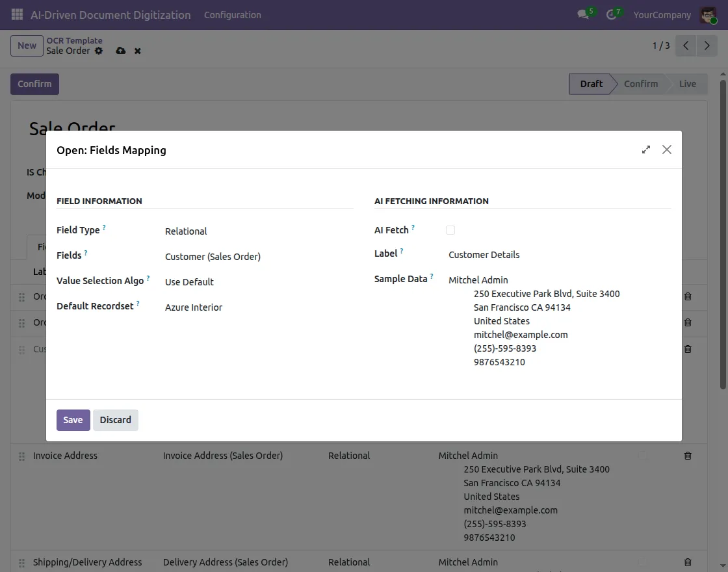This screenshot has height=572, width=728.
Task: Click Delivery Address (Sales Order) cell
Action: (x=225, y=562)
